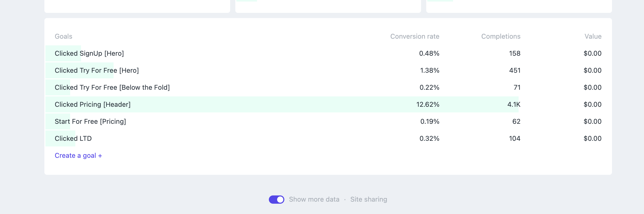Image resolution: width=644 pixels, height=214 pixels.
Task: Click the Conversion rate column header
Action: pyautogui.click(x=415, y=36)
